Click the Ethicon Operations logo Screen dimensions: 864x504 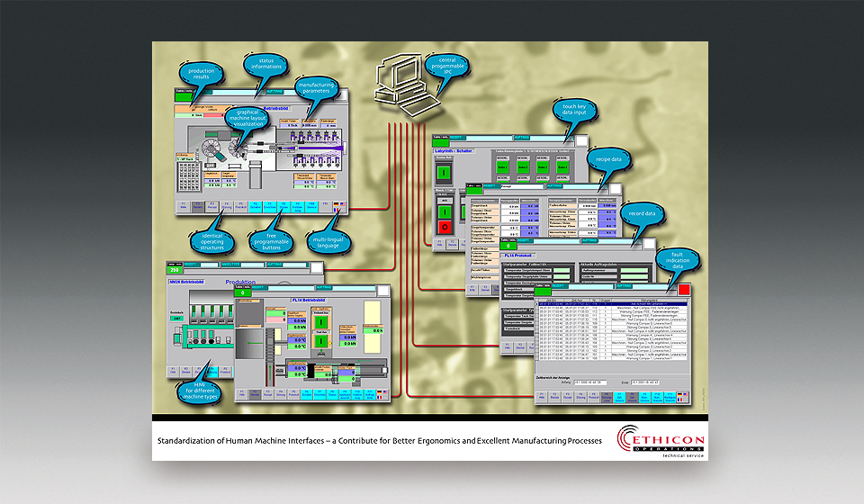click(660, 440)
